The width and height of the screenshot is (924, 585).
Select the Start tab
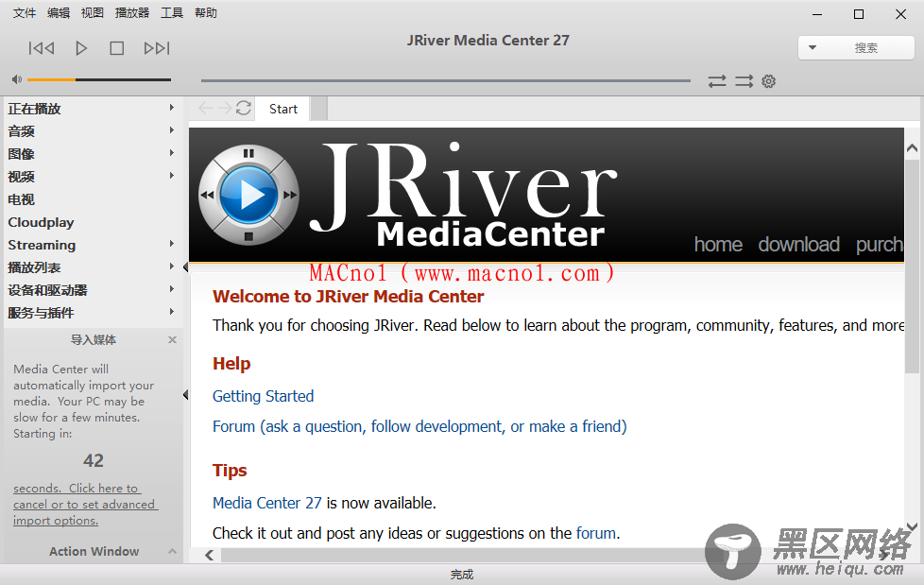click(x=282, y=109)
